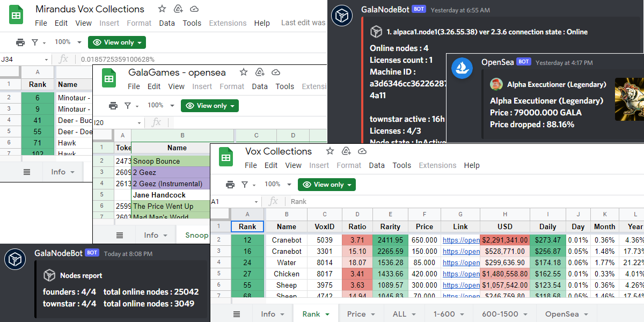Open the Data menu in GalaGames - opensea
Image resolution: width=644 pixels, height=322 pixels.
click(x=260, y=86)
